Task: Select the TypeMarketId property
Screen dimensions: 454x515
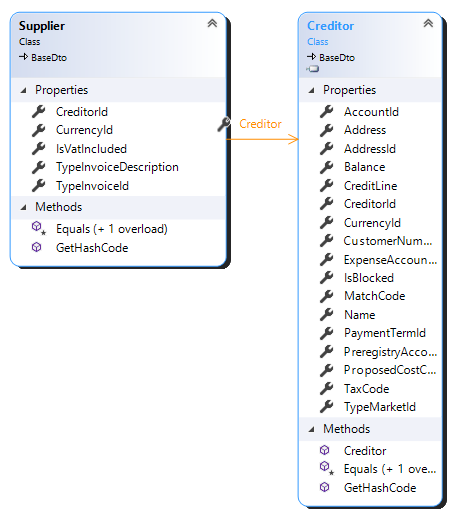Action: [380, 407]
